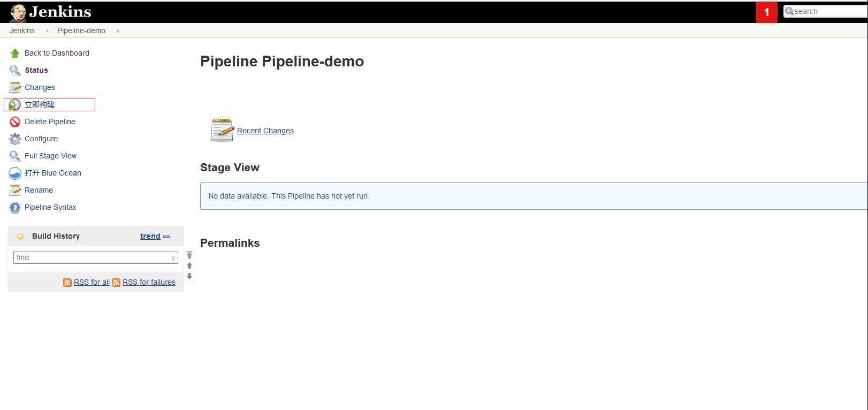Click the Jenkins title text in header
868x410 pixels.
tap(60, 12)
